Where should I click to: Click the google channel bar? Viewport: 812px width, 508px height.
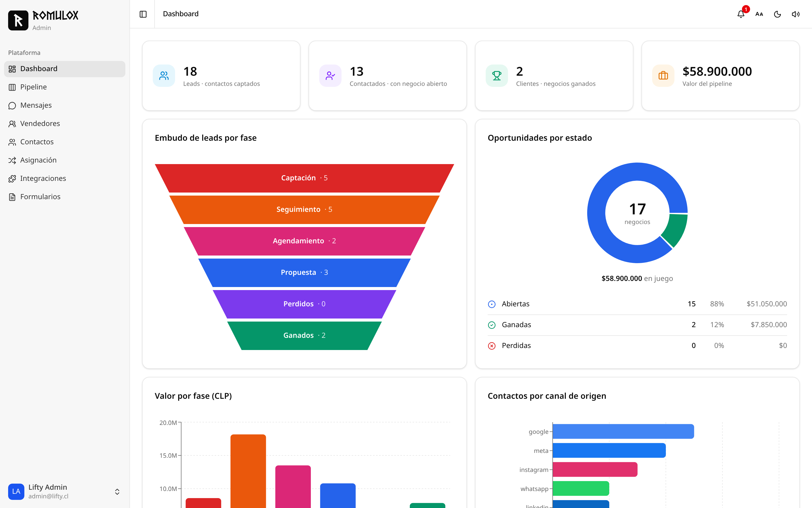coord(623,431)
